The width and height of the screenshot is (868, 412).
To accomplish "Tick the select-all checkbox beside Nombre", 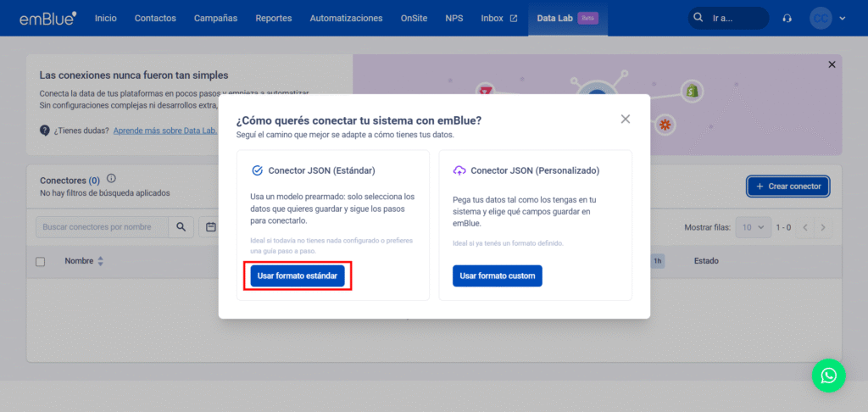I will [41, 261].
